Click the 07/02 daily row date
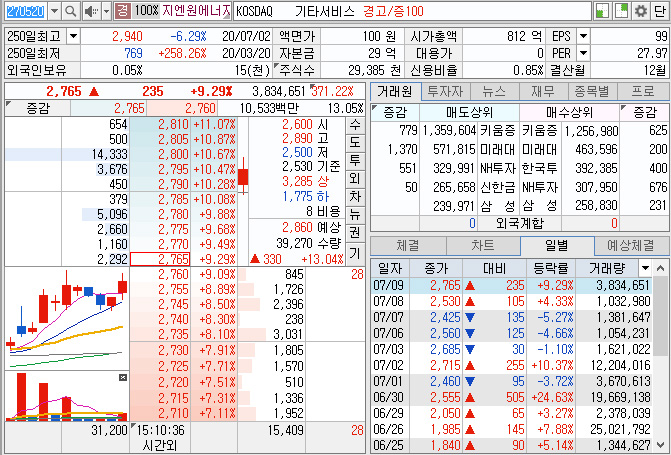The image size is (671, 455). [x=388, y=365]
